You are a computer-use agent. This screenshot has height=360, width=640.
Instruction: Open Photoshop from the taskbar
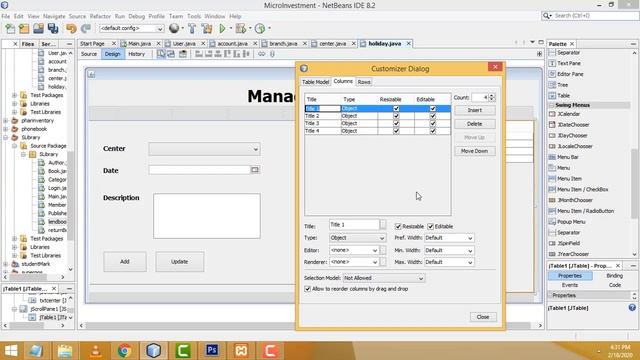point(212,351)
